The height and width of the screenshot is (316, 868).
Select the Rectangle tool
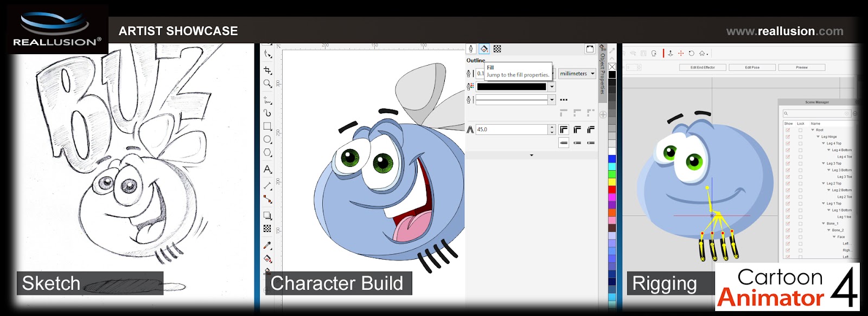(267, 126)
